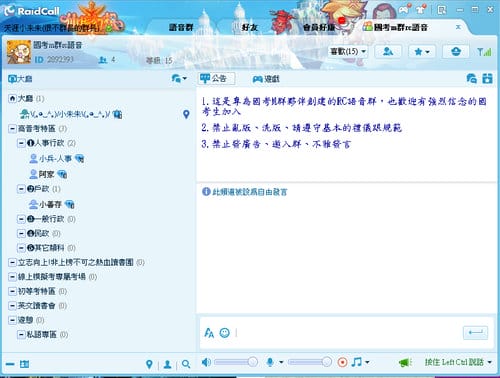Open the 按住 Left Ctrl 說話 dropdown
500x378 pixels.
[x=459, y=362]
